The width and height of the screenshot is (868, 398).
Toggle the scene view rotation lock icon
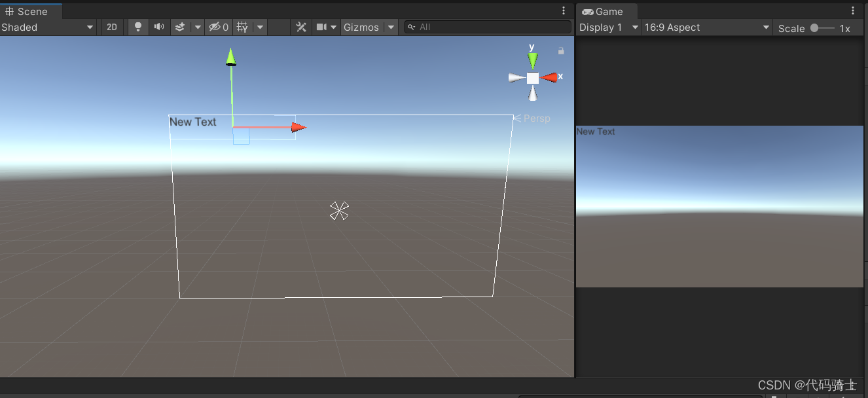(x=561, y=50)
